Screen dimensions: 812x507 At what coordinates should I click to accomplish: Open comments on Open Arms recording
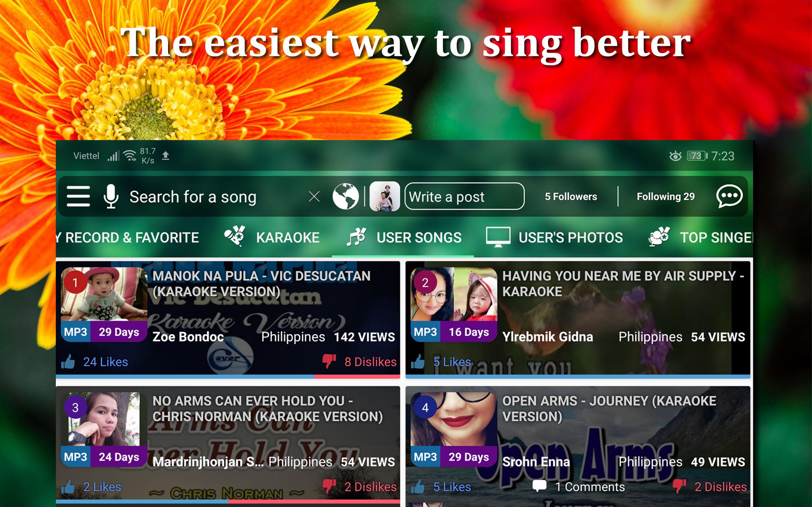point(579,486)
